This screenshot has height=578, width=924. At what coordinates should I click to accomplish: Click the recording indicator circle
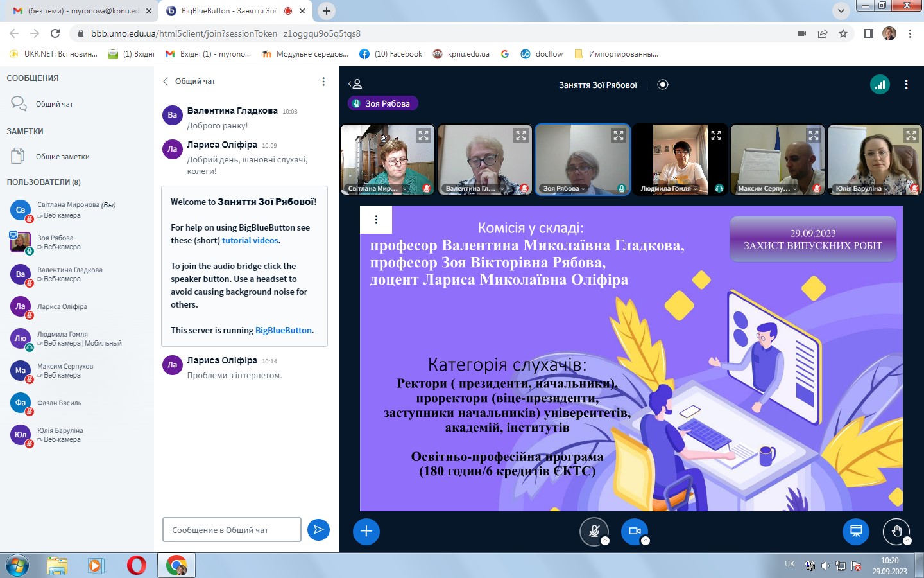[x=663, y=85]
